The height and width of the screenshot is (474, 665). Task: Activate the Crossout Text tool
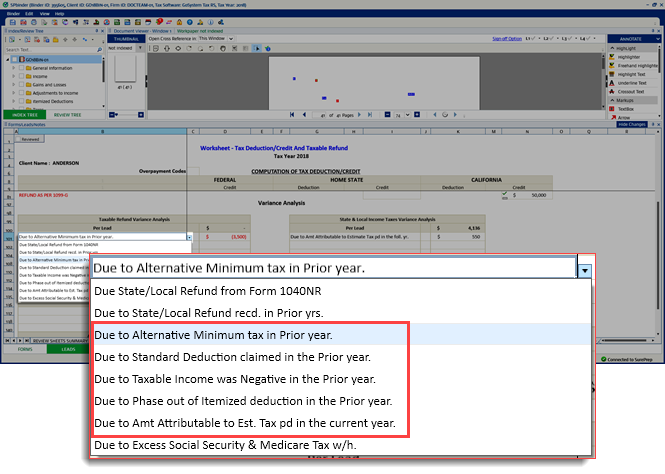(x=631, y=92)
